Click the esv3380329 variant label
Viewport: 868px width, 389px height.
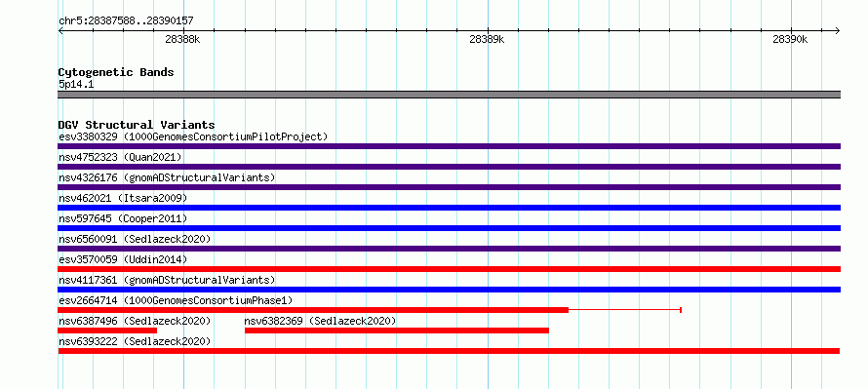(x=193, y=136)
